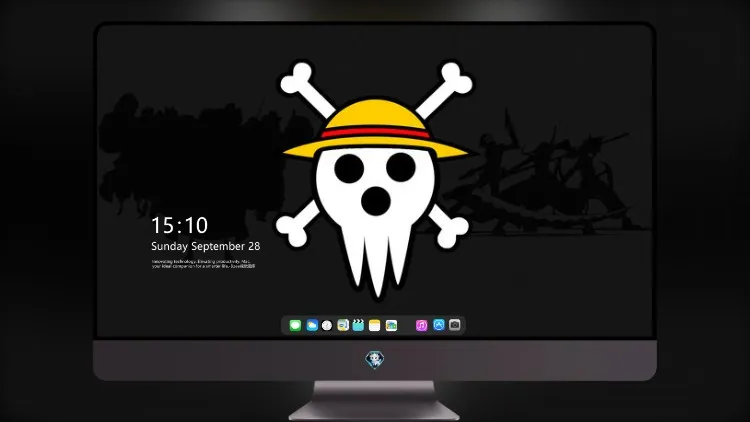Image resolution: width=750 pixels, height=422 pixels.
Task: Click the logo badge on monitor chin
Action: [x=375, y=360]
